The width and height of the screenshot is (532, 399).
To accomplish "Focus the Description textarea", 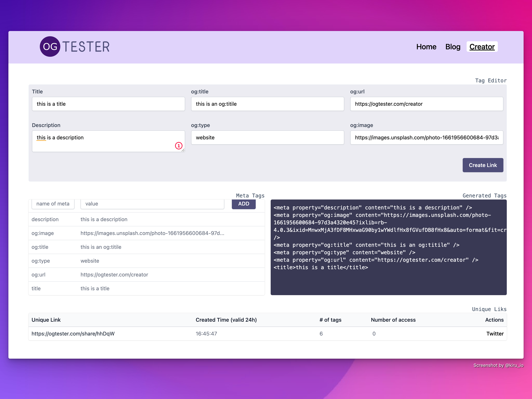I will point(109,141).
